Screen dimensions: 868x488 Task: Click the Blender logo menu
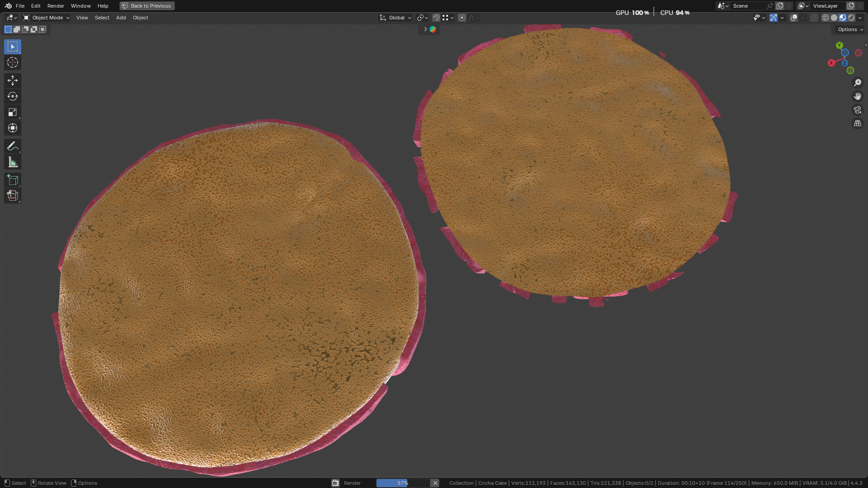8,6
